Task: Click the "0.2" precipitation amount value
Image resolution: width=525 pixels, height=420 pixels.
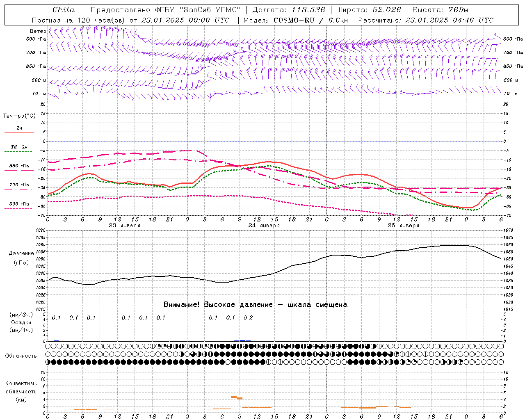Action: (248, 318)
